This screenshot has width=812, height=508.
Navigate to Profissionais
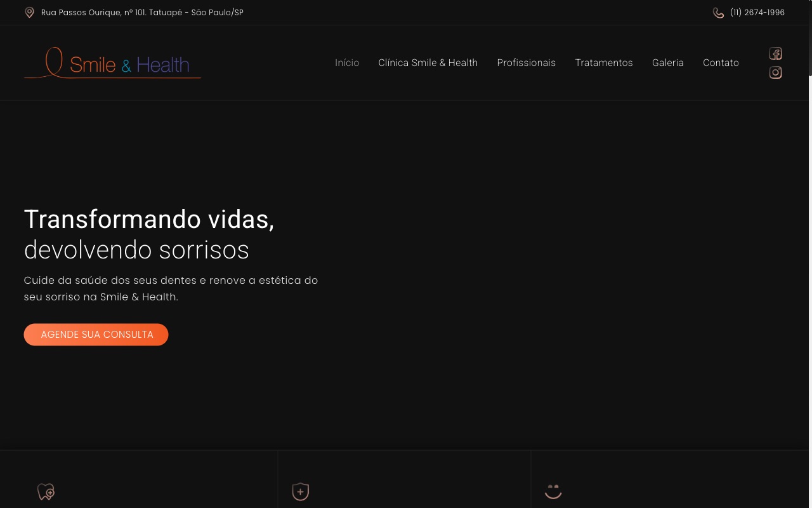pyautogui.click(x=526, y=63)
